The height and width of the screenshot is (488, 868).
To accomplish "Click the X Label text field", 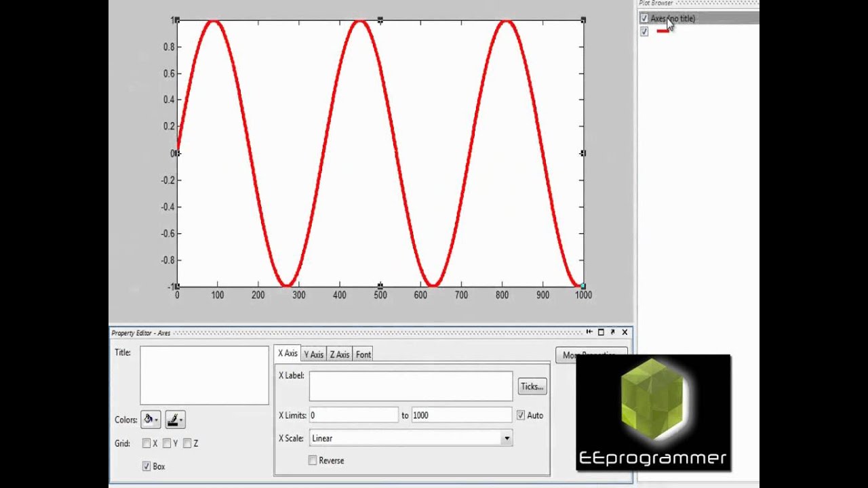I will click(411, 386).
